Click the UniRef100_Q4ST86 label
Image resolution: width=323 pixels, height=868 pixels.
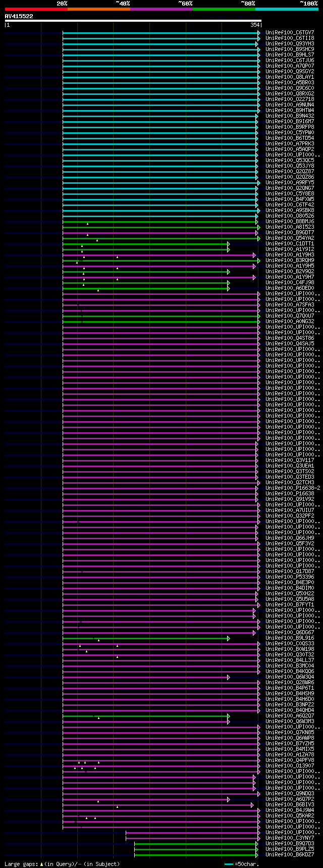pos(290,338)
